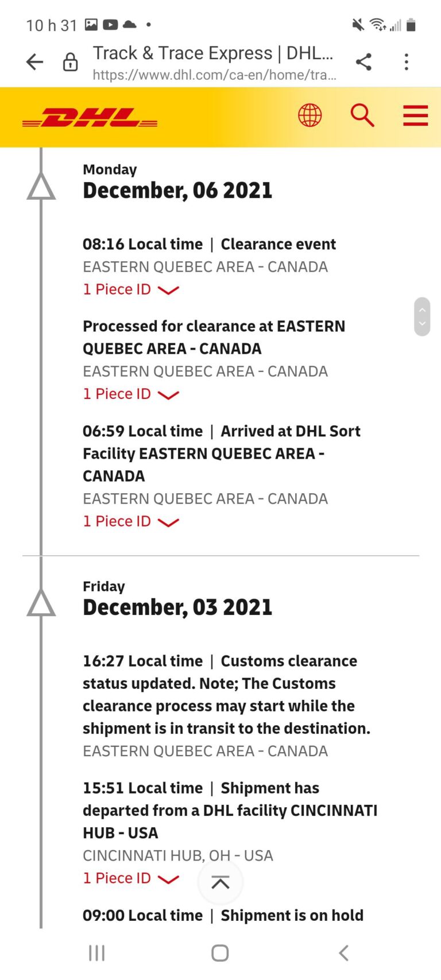Tap the December 03 timeline triangle marker
This screenshot has height=980, width=441.
pos(41,603)
